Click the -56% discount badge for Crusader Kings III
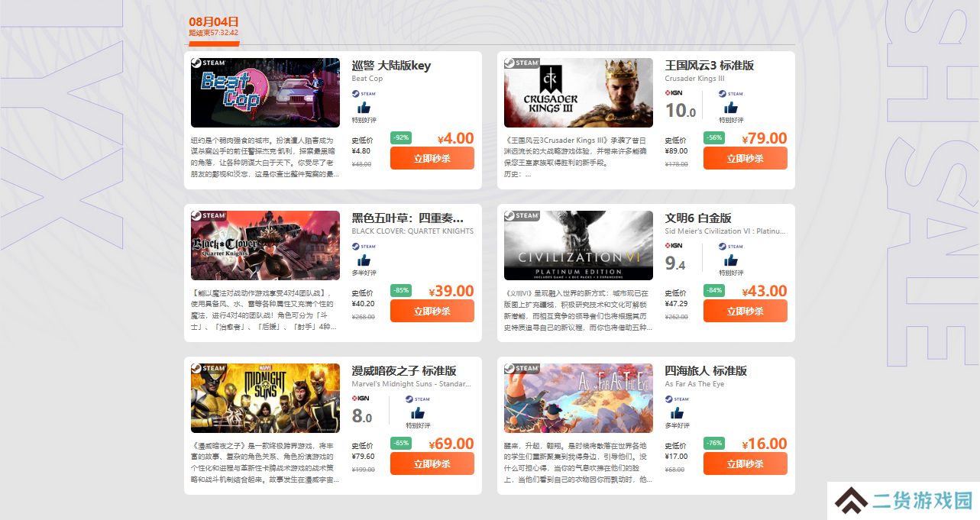This screenshot has width=980, height=520. pos(714,137)
